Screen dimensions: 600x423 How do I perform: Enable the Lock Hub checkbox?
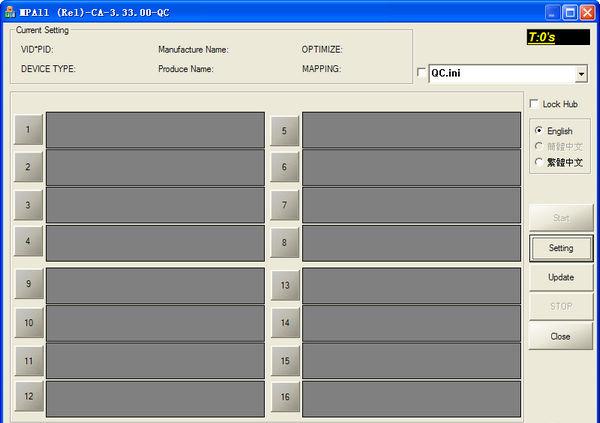pyautogui.click(x=535, y=104)
